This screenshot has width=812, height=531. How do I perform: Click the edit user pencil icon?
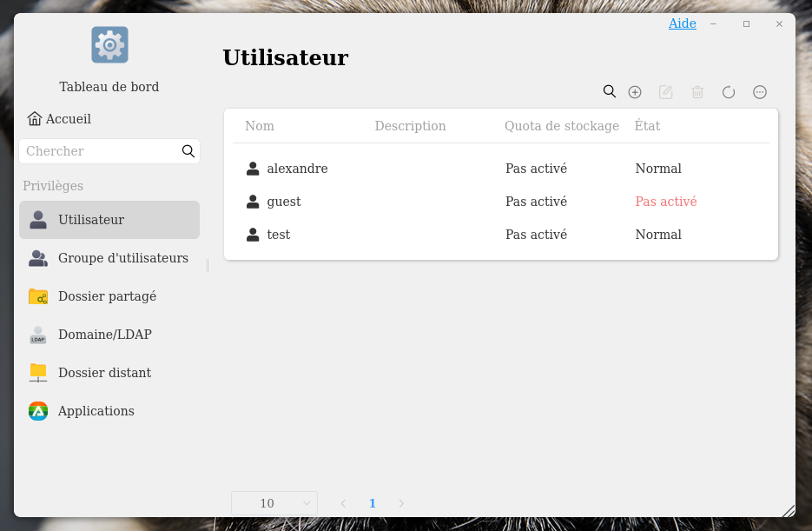pos(666,92)
